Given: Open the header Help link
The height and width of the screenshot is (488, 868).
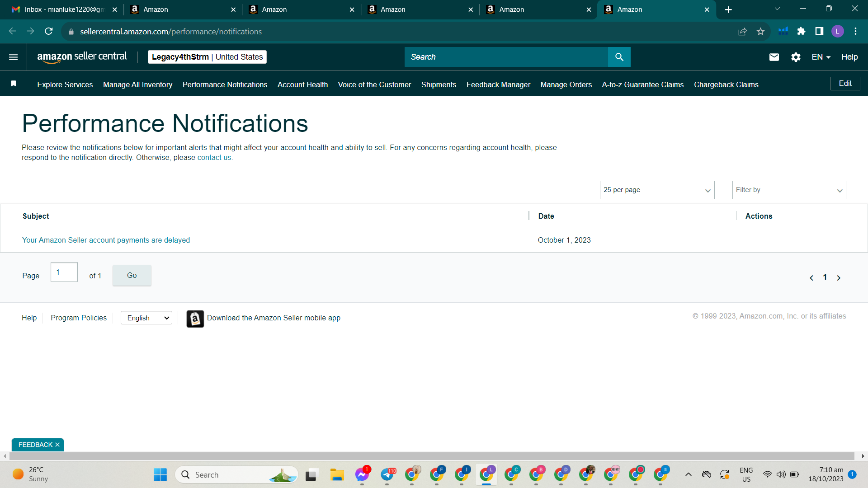Looking at the screenshot, I should coord(849,57).
